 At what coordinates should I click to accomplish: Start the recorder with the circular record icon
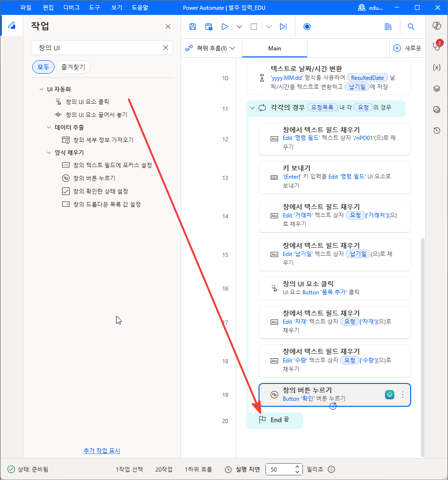point(307,27)
